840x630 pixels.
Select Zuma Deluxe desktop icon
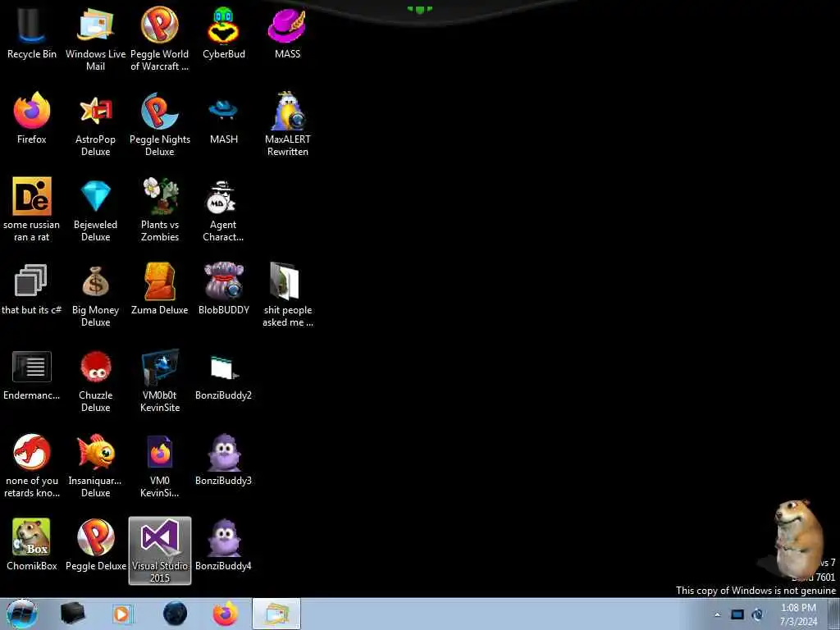point(160,290)
